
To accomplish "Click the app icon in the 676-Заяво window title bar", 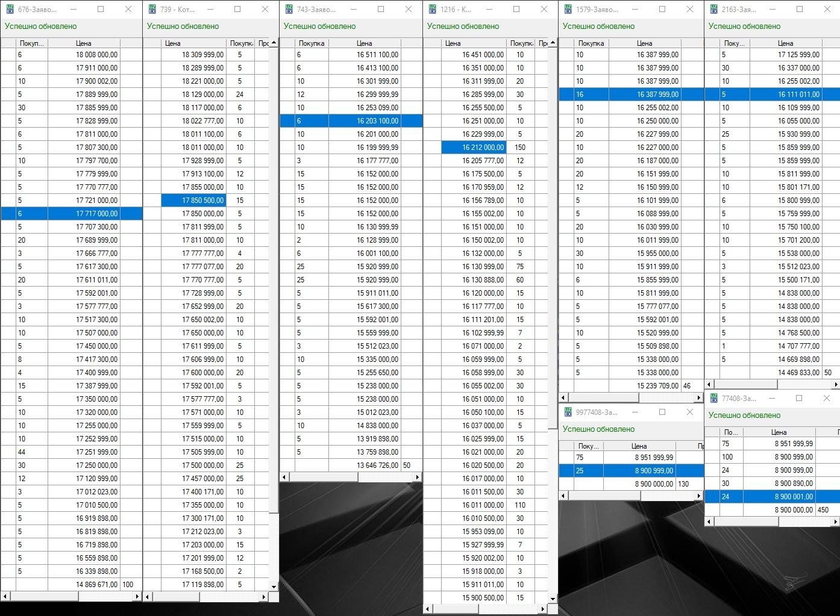I will point(9,10).
